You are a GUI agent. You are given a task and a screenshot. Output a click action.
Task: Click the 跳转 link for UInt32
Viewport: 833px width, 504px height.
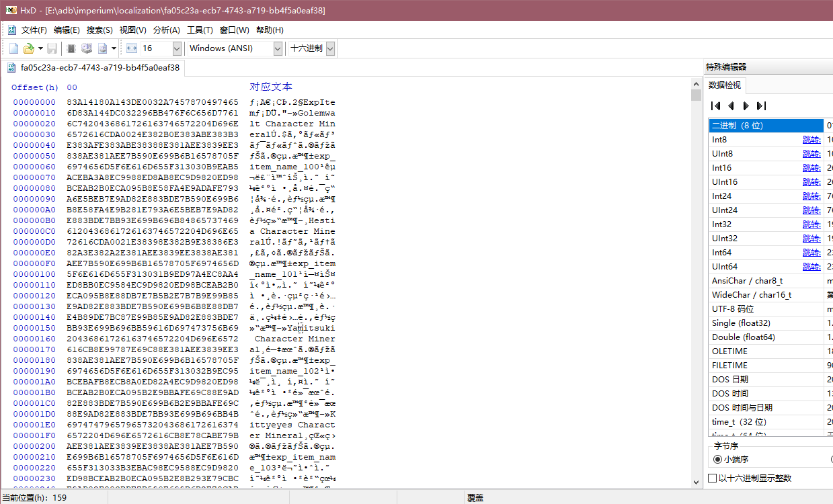(811, 239)
